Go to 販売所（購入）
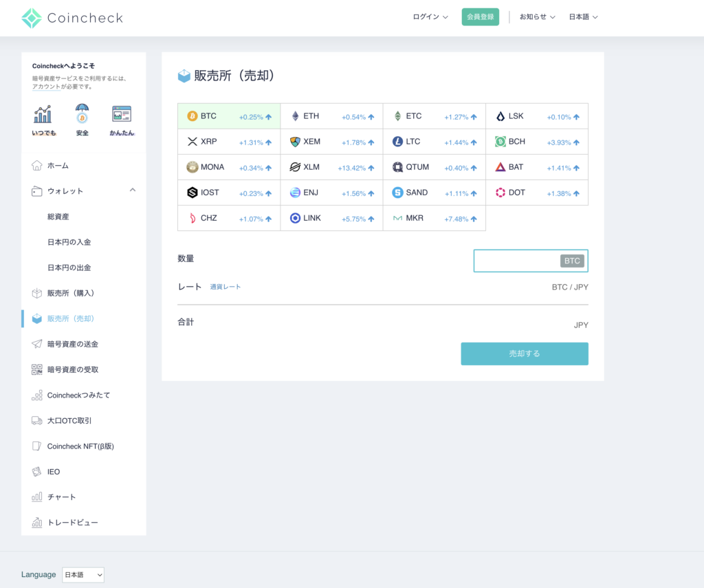Screen dimensions: 704x588 click(71, 294)
